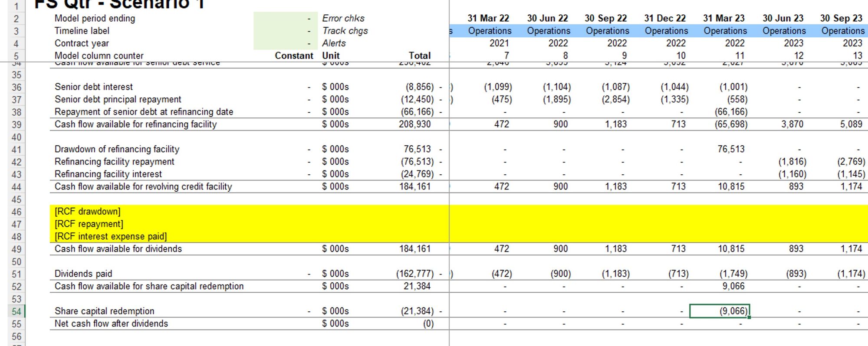Select the '30 Sep 23' date header
Image resolution: width=868 pixels, height=346 pixels.
[841, 19]
